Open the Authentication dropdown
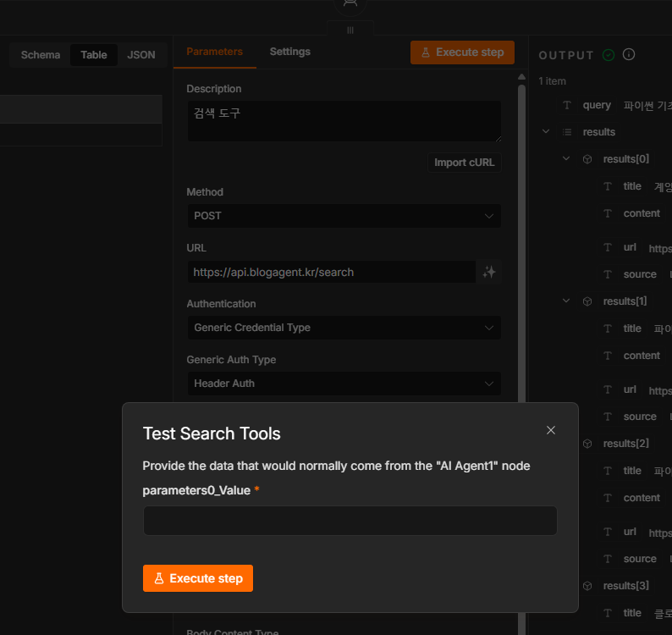The height and width of the screenshot is (635, 672). (344, 328)
